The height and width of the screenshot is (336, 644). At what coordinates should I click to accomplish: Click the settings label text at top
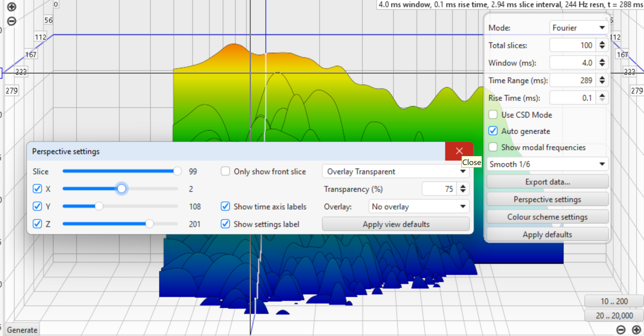pyautogui.click(x=510, y=4)
